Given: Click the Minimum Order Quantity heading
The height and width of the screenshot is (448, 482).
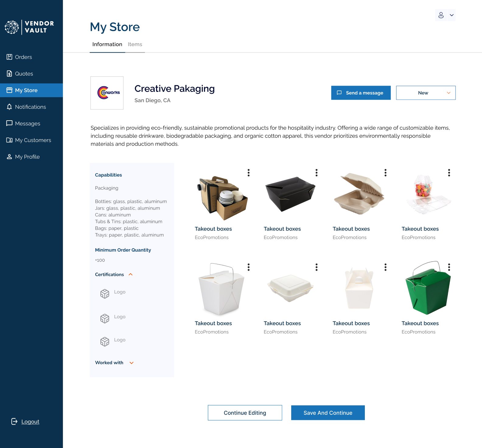Looking at the screenshot, I should [x=123, y=250].
